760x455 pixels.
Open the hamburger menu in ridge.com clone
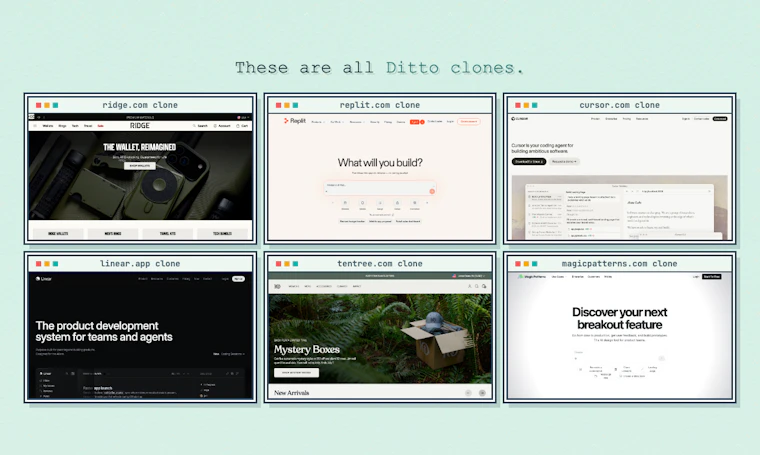35,126
